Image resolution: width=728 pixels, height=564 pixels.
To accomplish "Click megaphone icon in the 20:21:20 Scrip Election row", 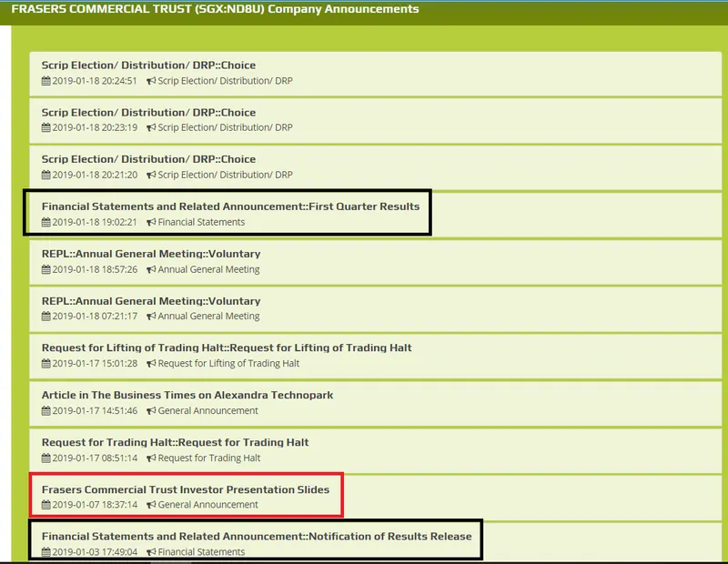I will 151,175.
